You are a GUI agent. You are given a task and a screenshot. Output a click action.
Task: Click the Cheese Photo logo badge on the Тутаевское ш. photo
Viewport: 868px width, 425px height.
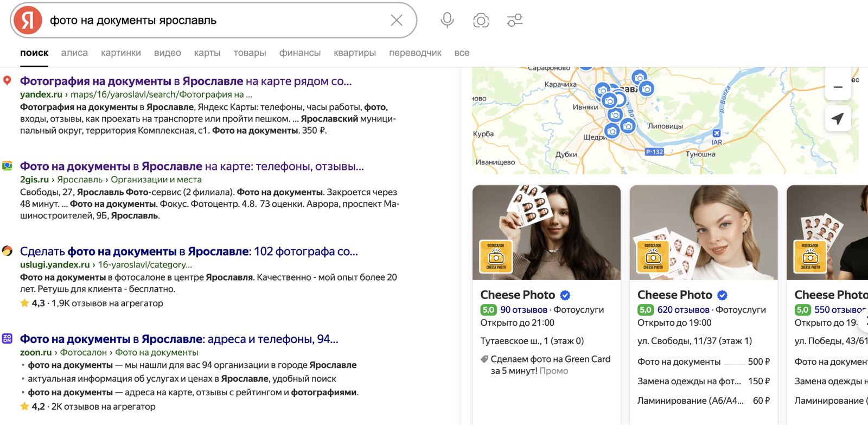(x=496, y=256)
